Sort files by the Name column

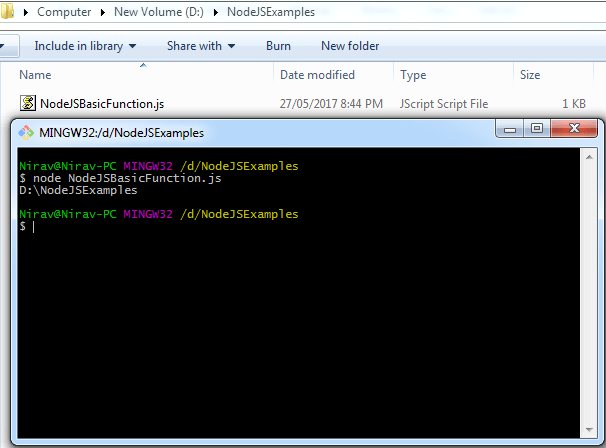click(x=35, y=75)
